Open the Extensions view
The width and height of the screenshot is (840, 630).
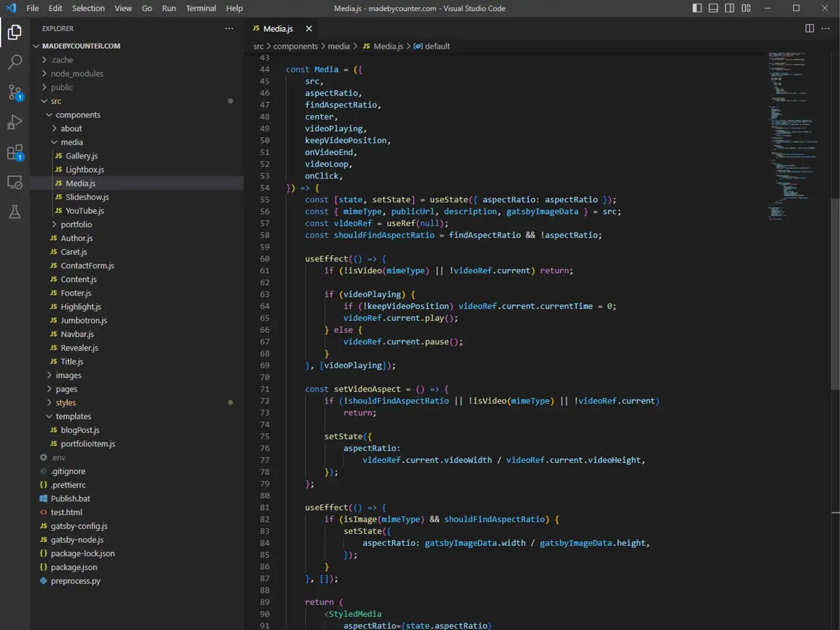coord(15,152)
